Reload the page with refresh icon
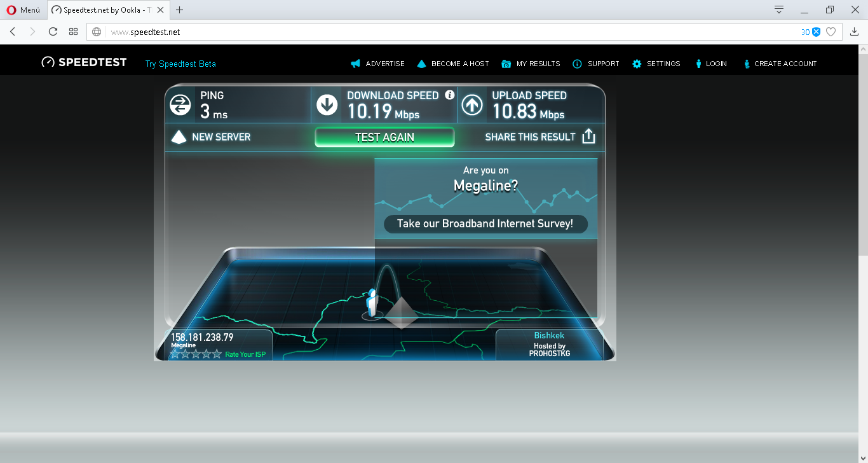This screenshot has height=463, width=868. pos(53,32)
